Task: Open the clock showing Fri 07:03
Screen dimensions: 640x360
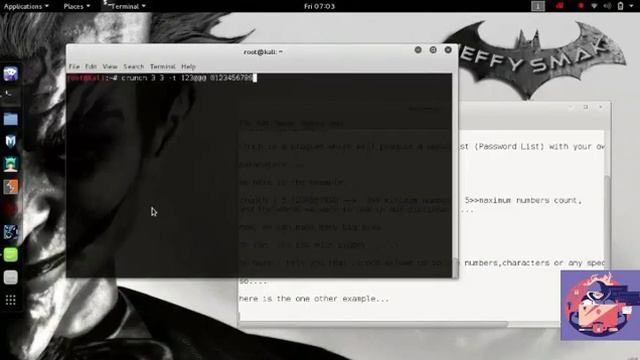Action: pos(319,6)
